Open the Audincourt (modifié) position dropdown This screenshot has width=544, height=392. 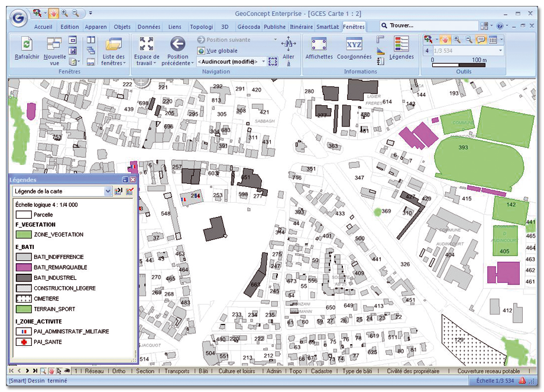tap(263, 61)
